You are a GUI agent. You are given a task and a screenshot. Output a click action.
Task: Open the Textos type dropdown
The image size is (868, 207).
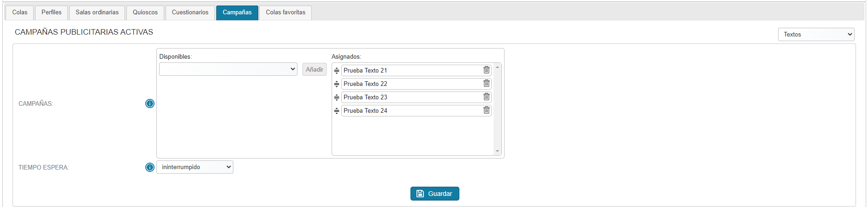(x=816, y=34)
